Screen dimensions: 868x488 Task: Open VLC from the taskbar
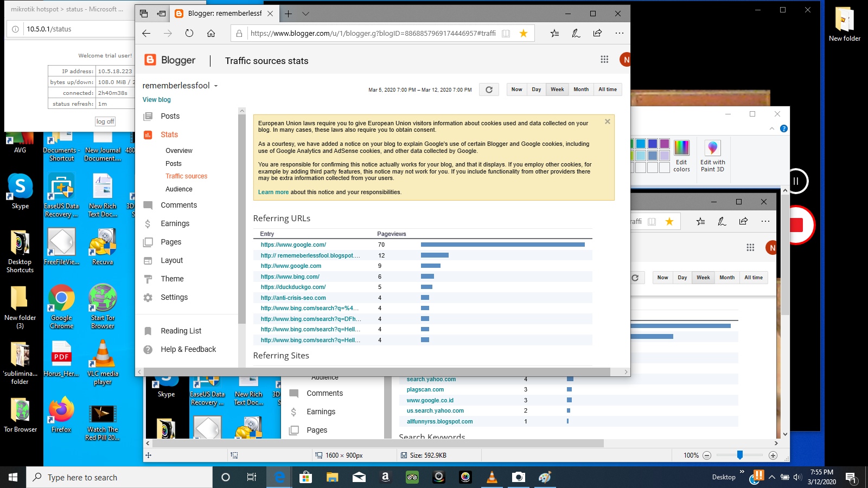[x=492, y=477]
